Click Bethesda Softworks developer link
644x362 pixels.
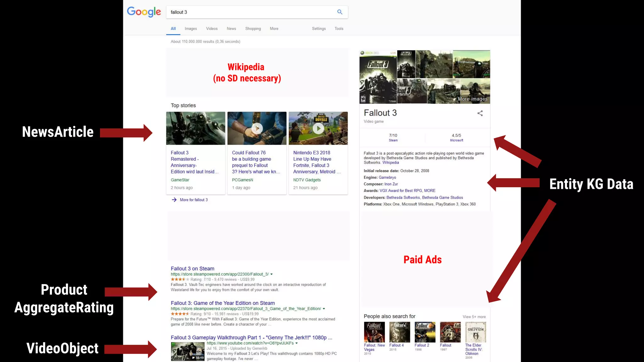(x=403, y=198)
